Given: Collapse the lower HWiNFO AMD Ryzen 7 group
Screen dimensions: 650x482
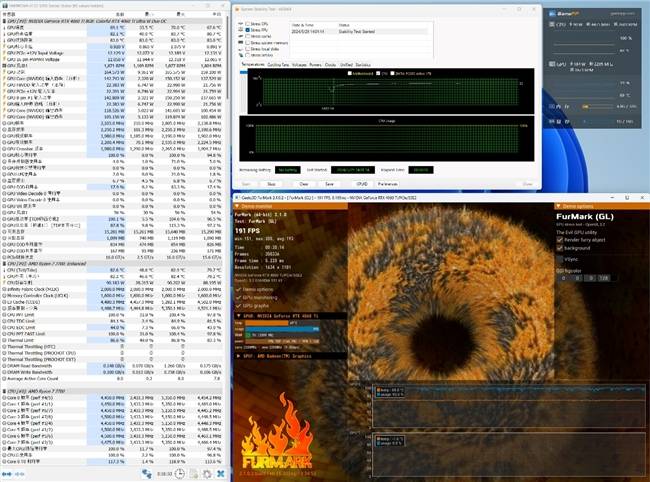Looking at the screenshot, I should [4, 391].
